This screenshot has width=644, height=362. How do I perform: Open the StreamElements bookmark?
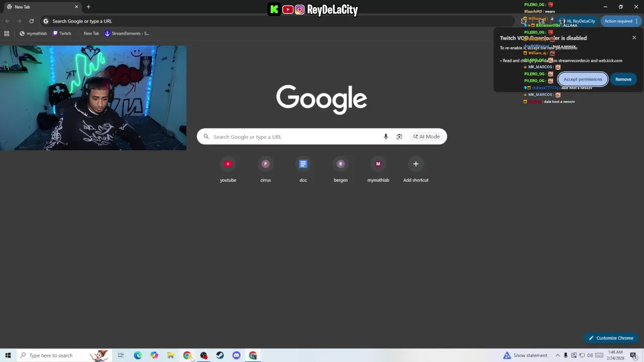(127, 33)
